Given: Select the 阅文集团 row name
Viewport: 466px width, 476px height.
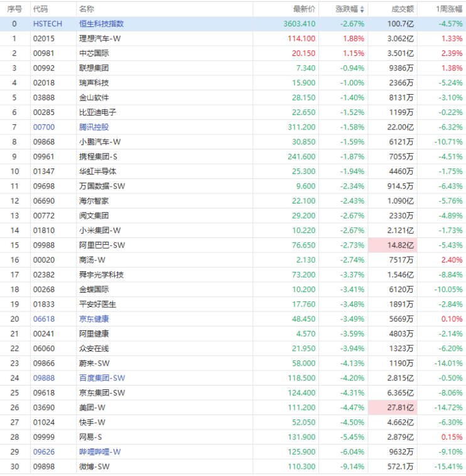Looking at the screenshot, I should [94, 215].
